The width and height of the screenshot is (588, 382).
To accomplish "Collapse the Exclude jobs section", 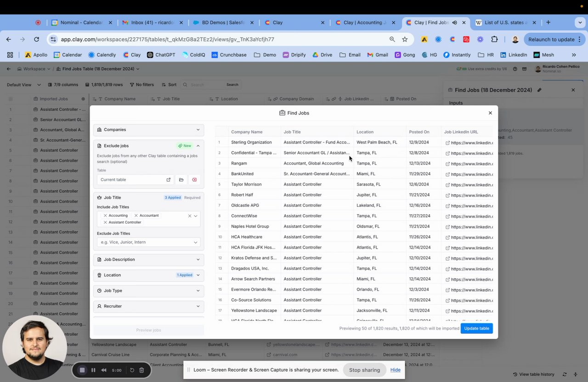I will coord(198,146).
